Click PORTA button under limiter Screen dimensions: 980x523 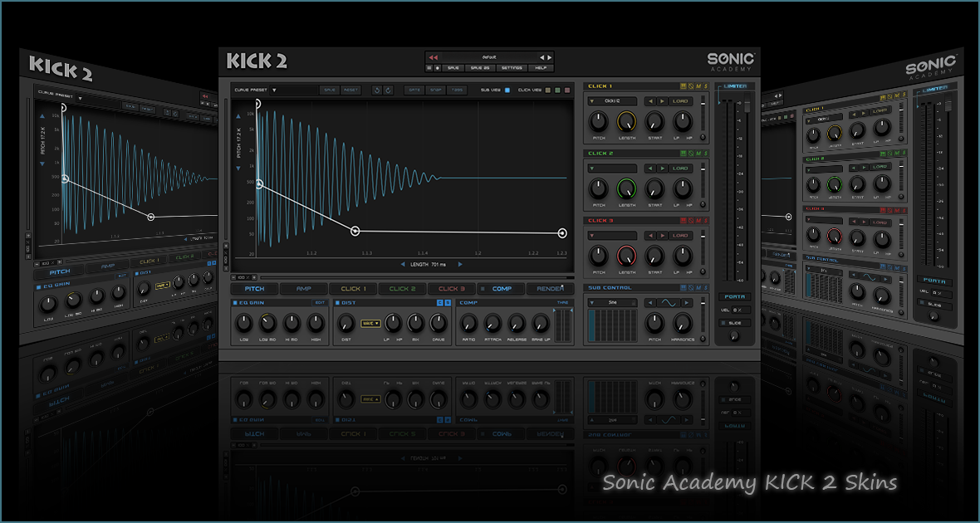734,297
